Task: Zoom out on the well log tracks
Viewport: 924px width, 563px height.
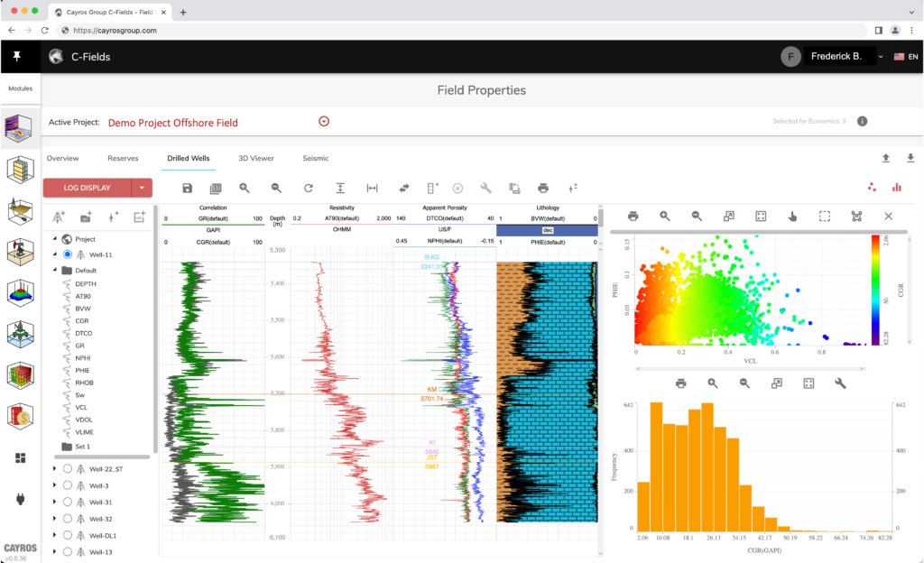Action: (x=276, y=188)
